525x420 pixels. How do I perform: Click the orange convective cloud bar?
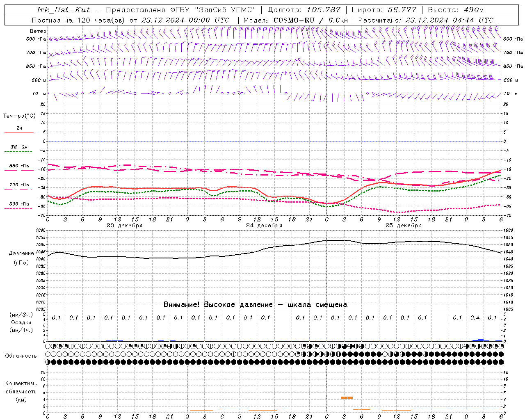click(x=347, y=398)
